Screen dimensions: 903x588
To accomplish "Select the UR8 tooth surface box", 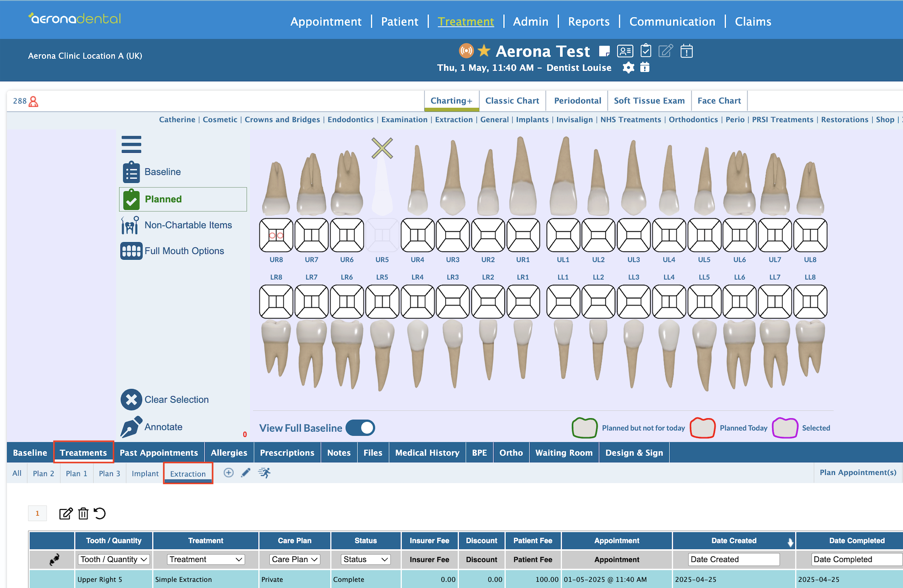I will (276, 235).
